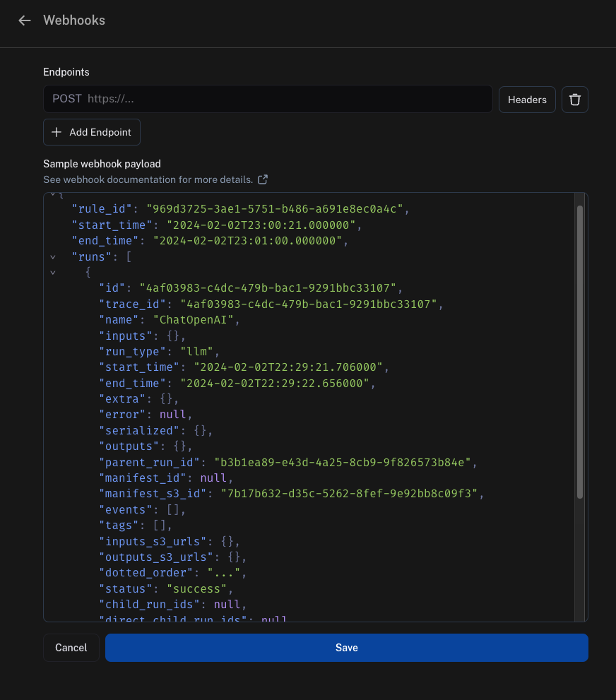Click the payload viewer scrollbar
616x700 pixels.
coord(579,353)
